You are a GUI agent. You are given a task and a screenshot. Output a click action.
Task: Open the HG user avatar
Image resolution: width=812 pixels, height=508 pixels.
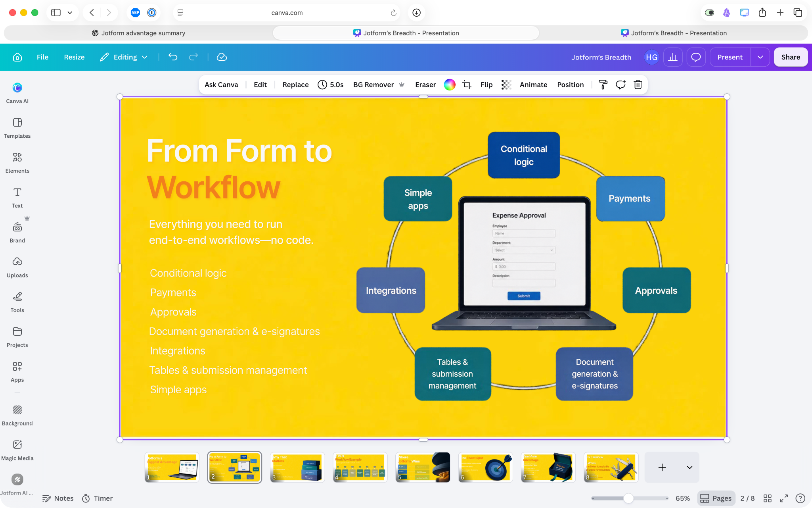[651, 57]
